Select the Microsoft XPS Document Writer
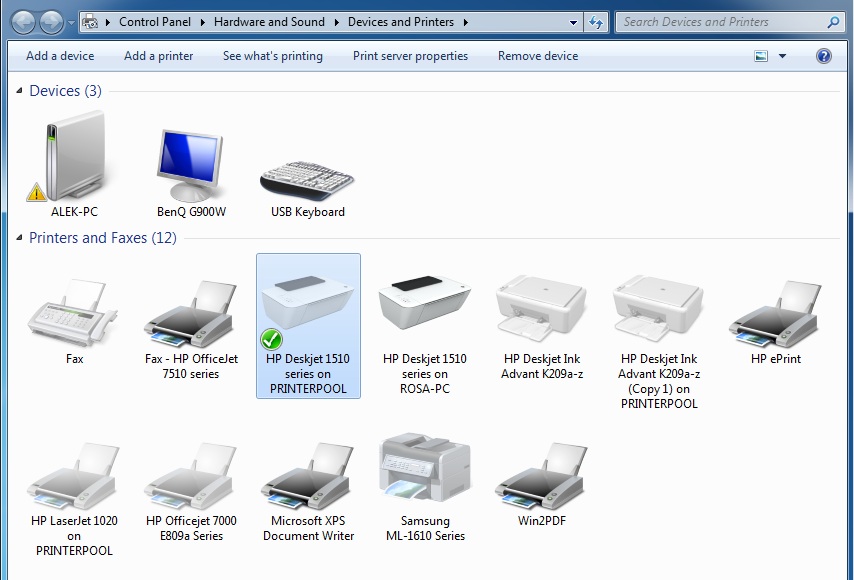Screen dimensions: 854x580 click(307, 465)
